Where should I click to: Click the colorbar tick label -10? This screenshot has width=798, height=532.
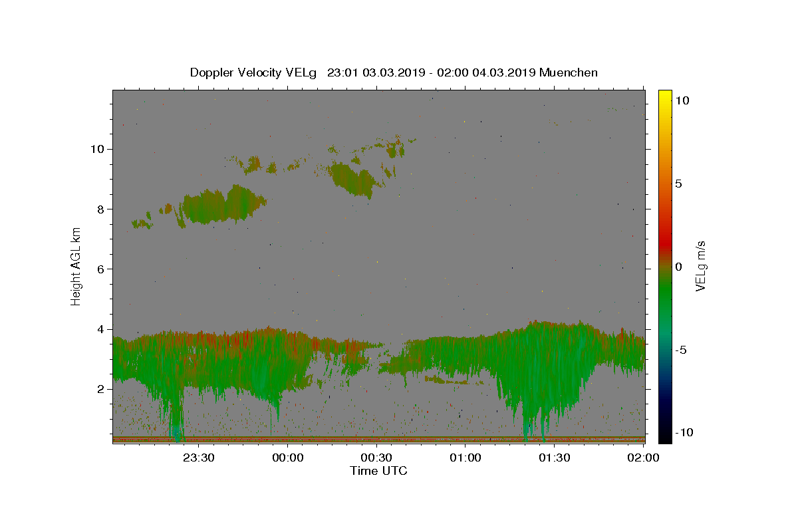click(x=684, y=433)
